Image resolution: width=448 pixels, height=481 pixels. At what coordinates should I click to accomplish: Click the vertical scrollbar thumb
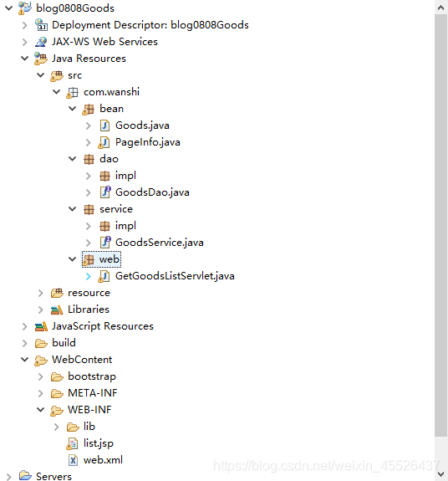441,225
